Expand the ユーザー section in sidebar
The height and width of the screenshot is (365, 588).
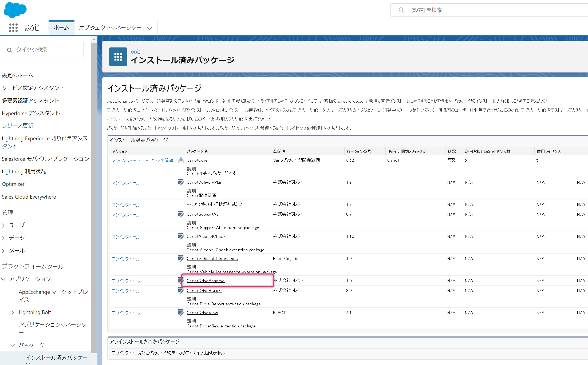3,226
